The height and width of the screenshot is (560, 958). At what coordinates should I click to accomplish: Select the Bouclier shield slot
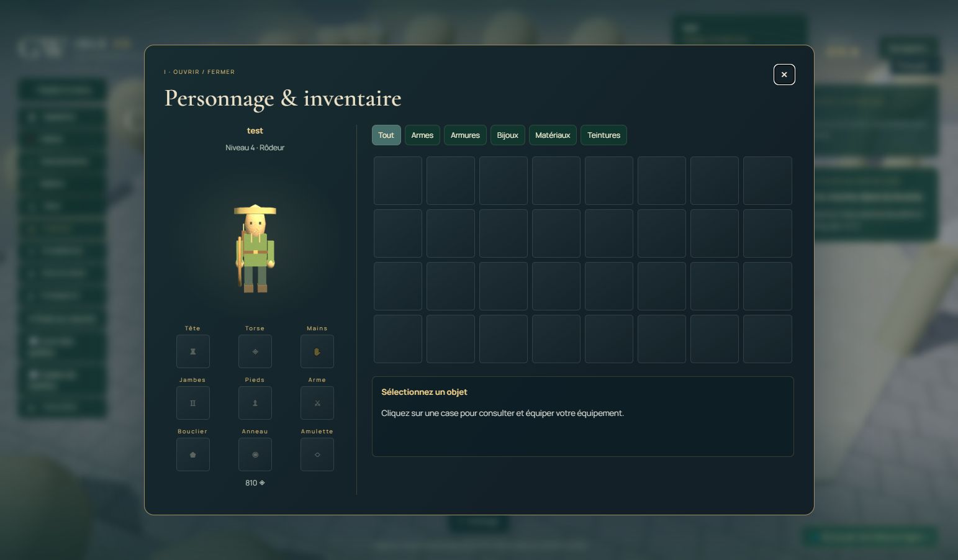pyautogui.click(x=192, y=454)
